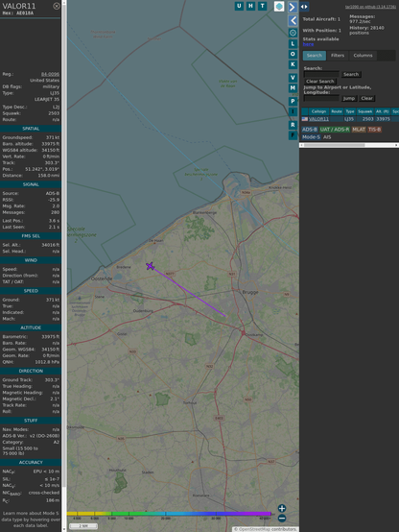This screenshot has height=532, width=399.
Task: Sort table by Route column
Action: [x=337, y=111]
